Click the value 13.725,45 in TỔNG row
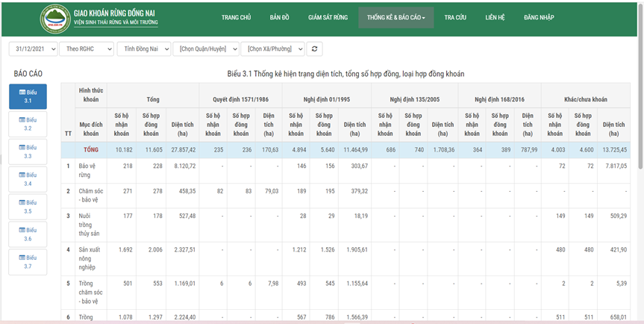The image size is (644, 324). [x=613, y=150]
